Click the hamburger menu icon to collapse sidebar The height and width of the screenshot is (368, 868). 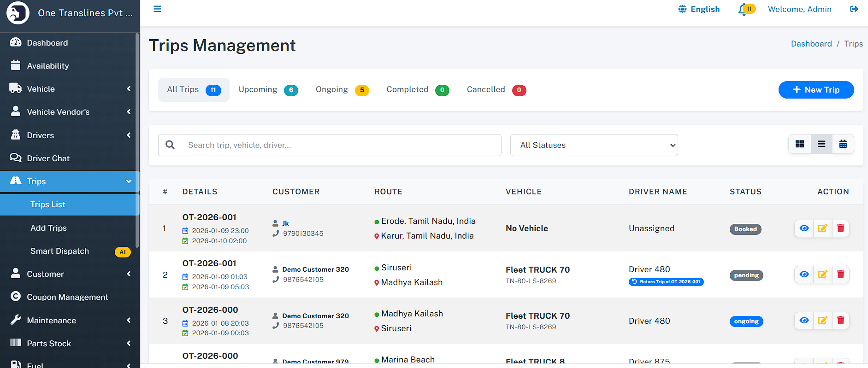[157, 9]
